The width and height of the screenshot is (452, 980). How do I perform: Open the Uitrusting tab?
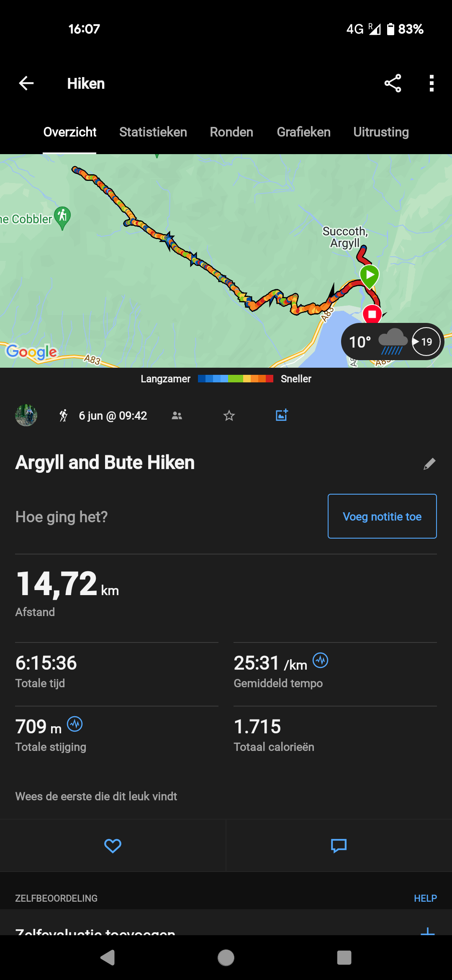coord(381,132)
